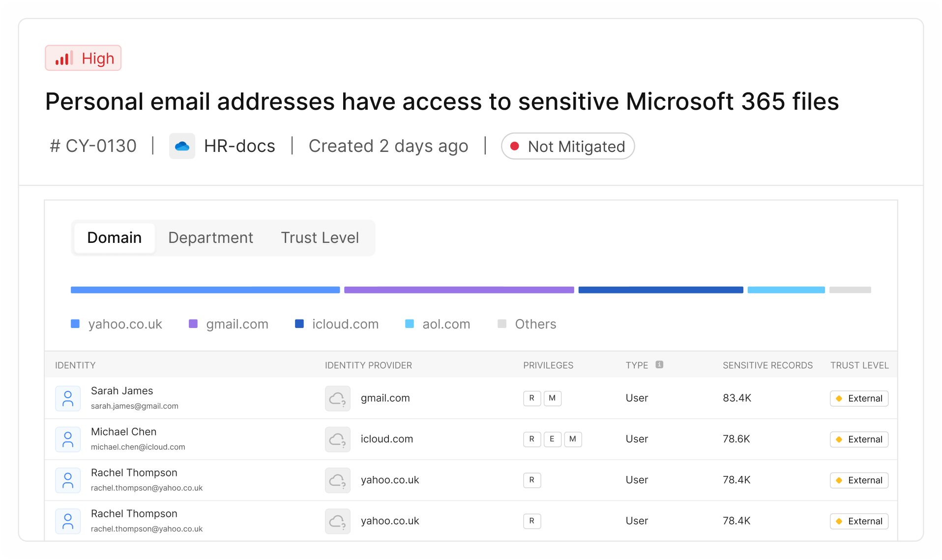Screen dimensions: 942x560
Task: Click the M privilege badge in Michael Chen row
Action: point(573,439)
